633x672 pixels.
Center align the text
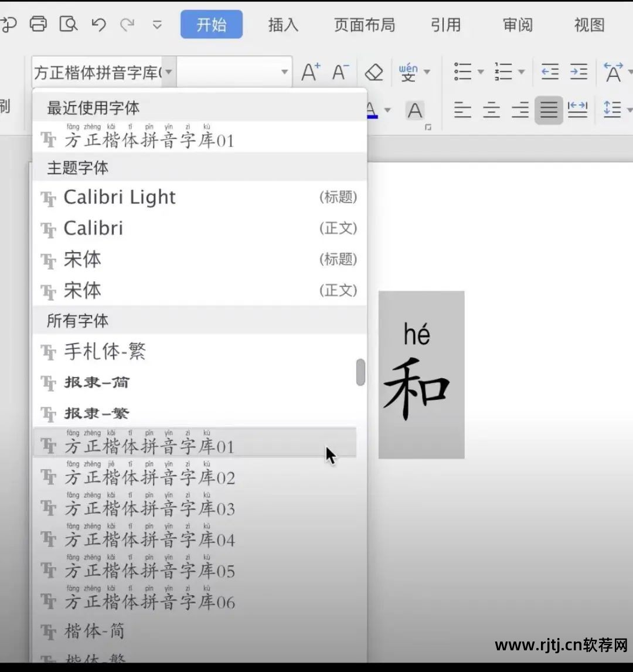tap(491, 110)
